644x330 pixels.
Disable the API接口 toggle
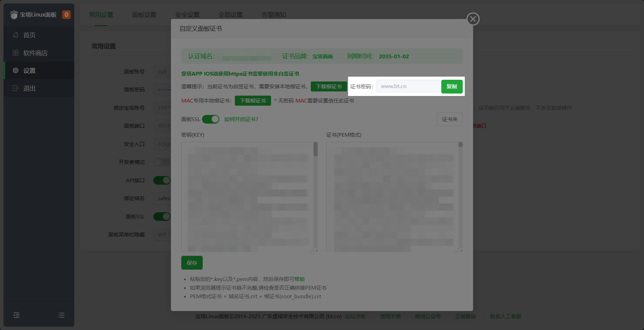[x=162, y=180]
